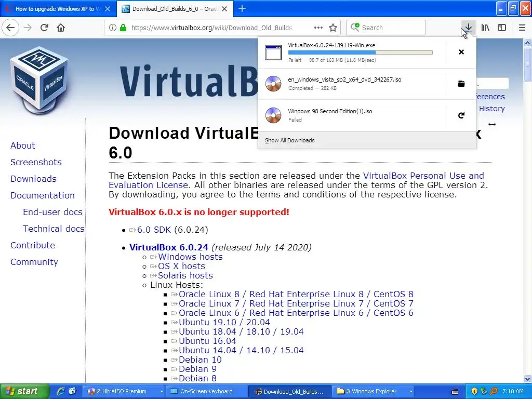Click Show All Downloads
532x399 pixels.
[x=290, y=140]
